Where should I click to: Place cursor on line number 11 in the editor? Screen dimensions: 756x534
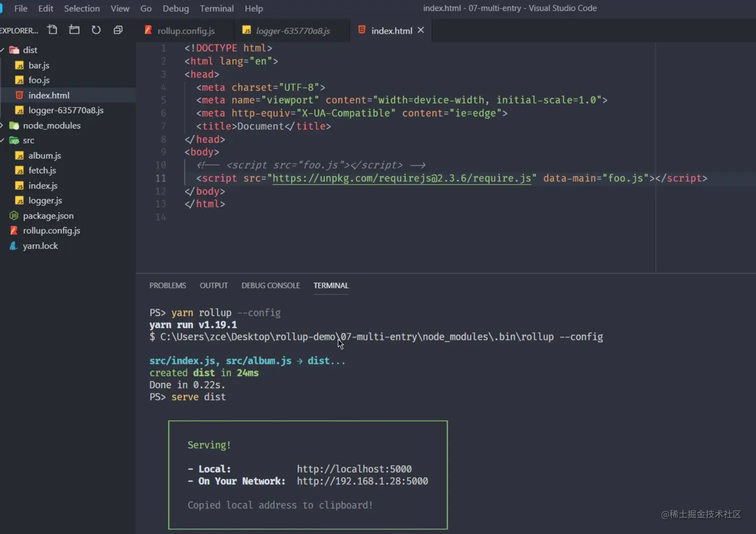[160, 178]
